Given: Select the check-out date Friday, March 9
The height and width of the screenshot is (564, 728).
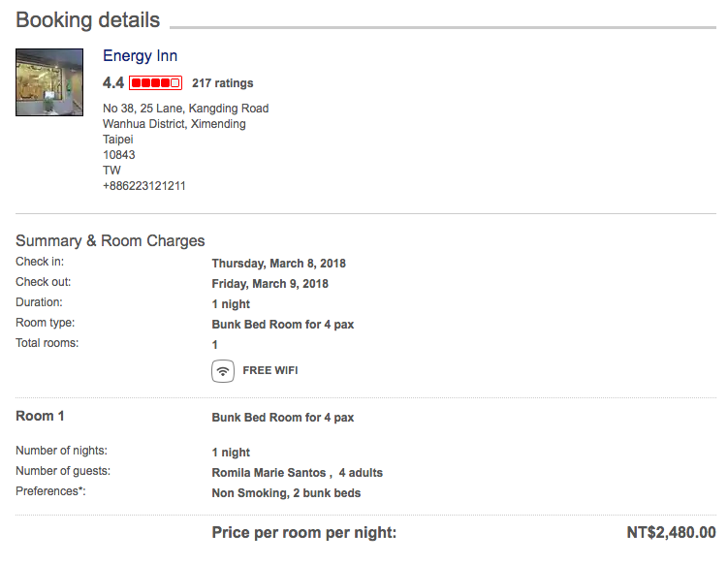Looking at the screenshot, I should tap(269, 284).
